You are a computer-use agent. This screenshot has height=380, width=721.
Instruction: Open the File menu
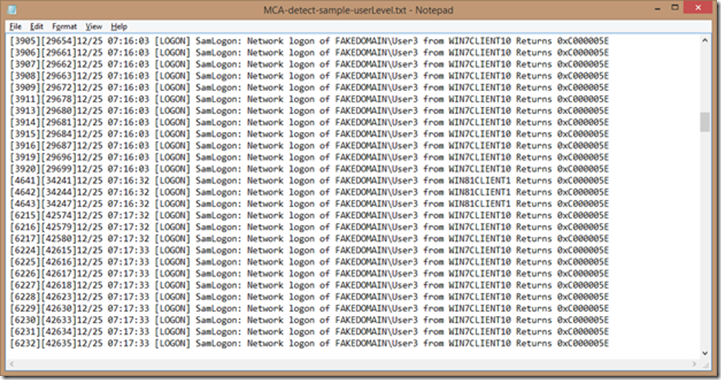pos(15,27)
